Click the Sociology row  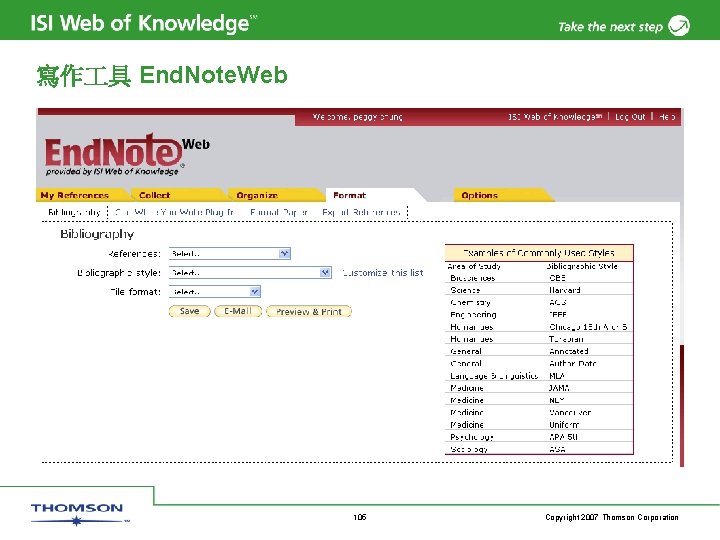539,449
